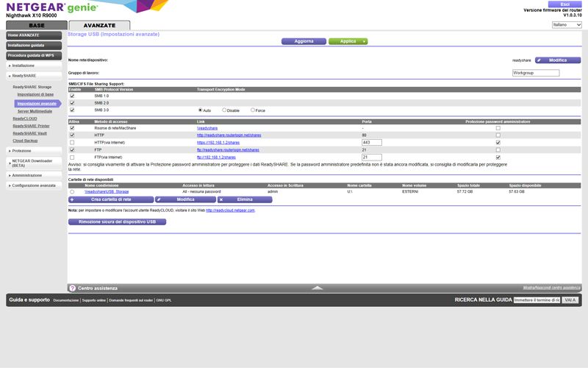This screenshot has height=368, width=588.
Task: Select Impostazioni avanzate in sidebar
Action: click(37, 104)
